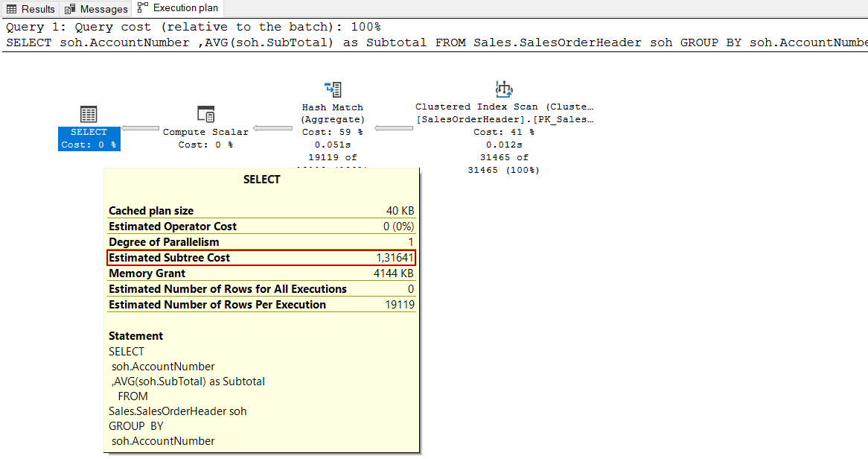Click the Clustered Index Scan label text
The image size is (868, 459).
click(x=504, y=107)
